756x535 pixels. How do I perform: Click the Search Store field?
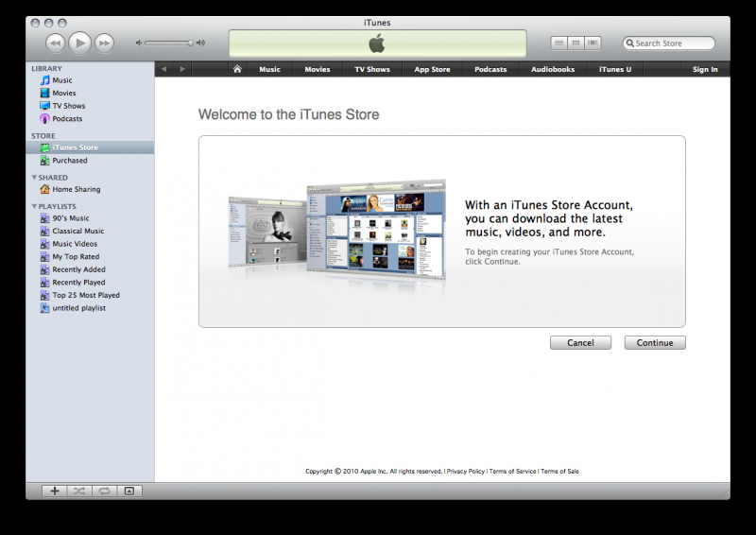point(673,43)
